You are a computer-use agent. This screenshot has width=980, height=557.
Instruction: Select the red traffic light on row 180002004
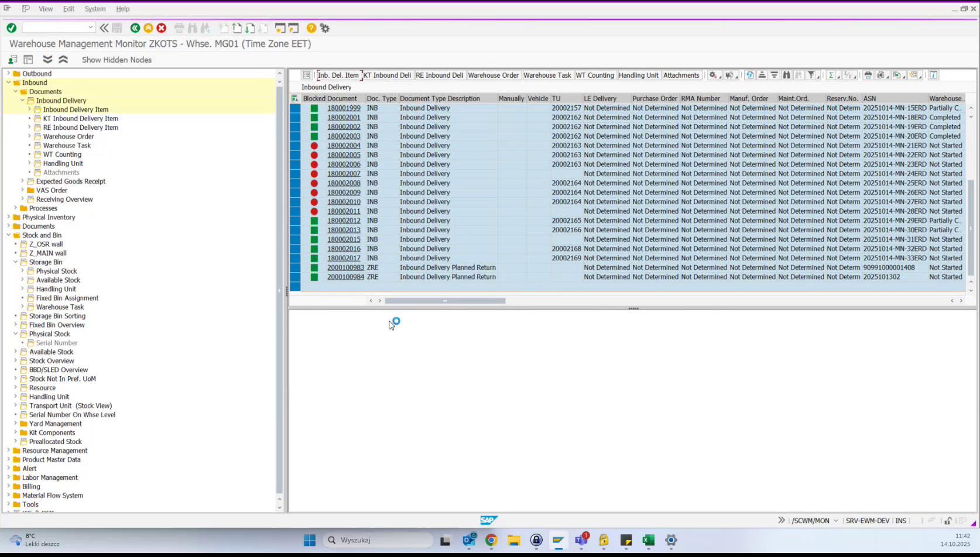point(314,145)
